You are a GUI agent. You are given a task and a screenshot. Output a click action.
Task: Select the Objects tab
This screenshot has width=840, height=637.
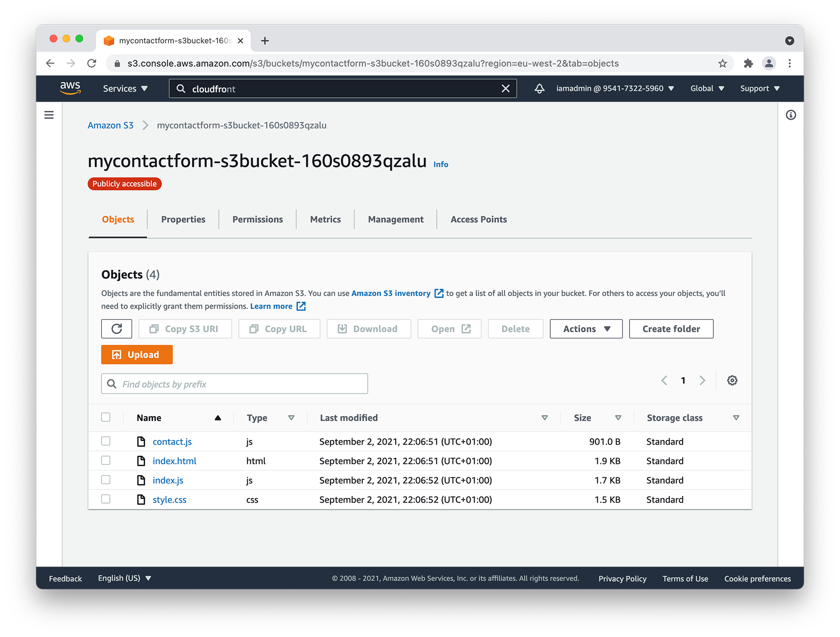118,219
